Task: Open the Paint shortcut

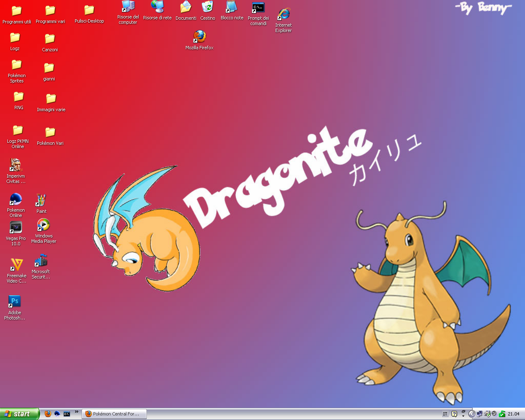Action: (41, 204)
